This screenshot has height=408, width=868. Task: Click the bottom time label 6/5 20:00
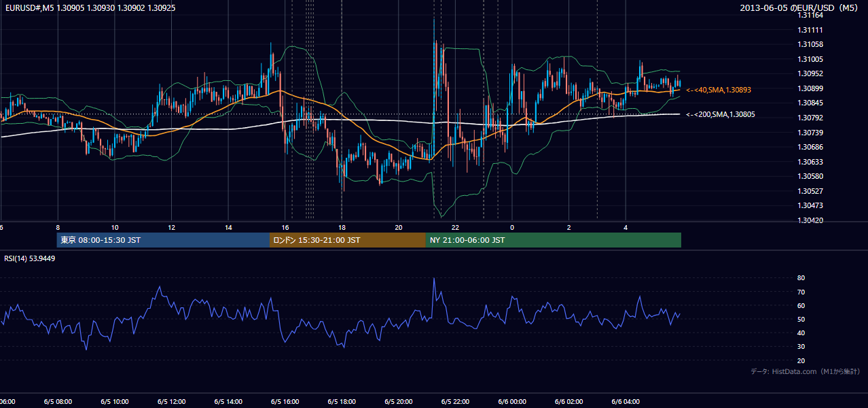pos(399,402)
